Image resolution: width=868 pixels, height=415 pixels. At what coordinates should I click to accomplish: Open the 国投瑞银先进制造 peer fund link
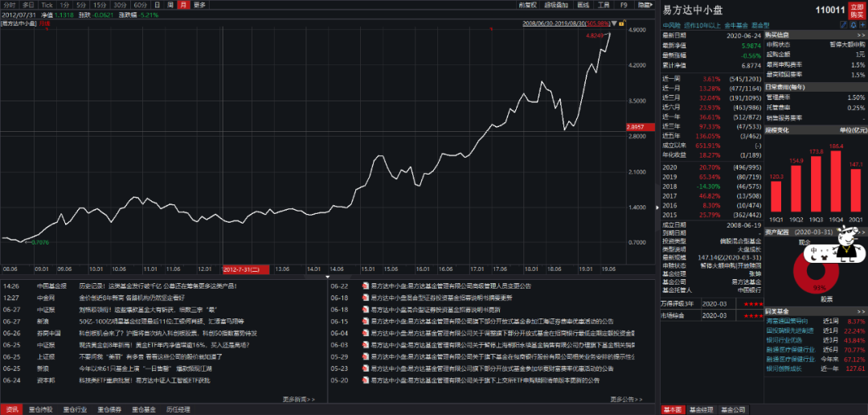tap(790, 331)
